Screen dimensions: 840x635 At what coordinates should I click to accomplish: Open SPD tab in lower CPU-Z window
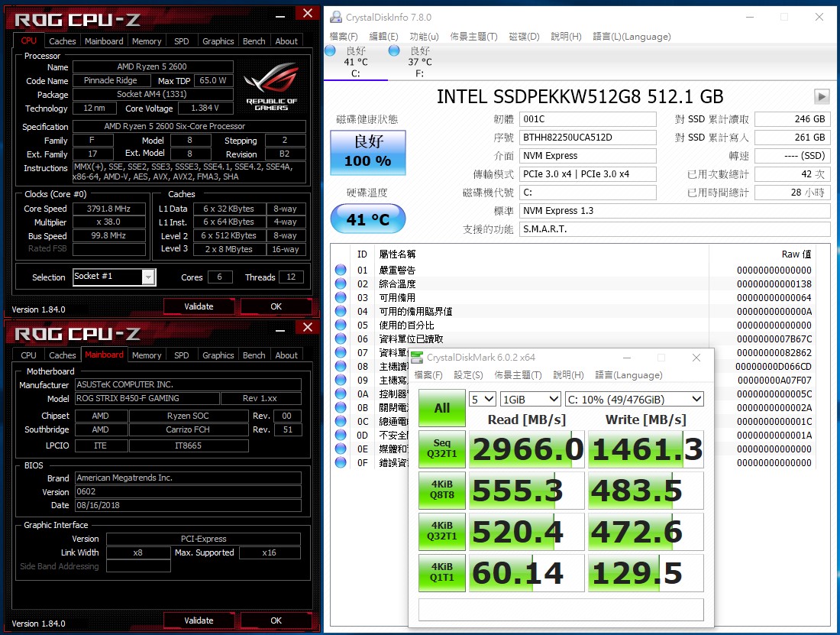(182, 355)
